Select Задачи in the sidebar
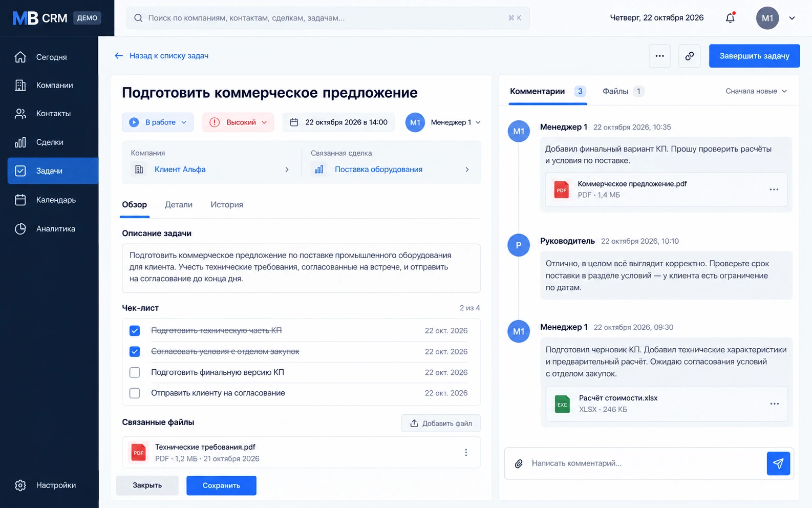 point(53,171)
